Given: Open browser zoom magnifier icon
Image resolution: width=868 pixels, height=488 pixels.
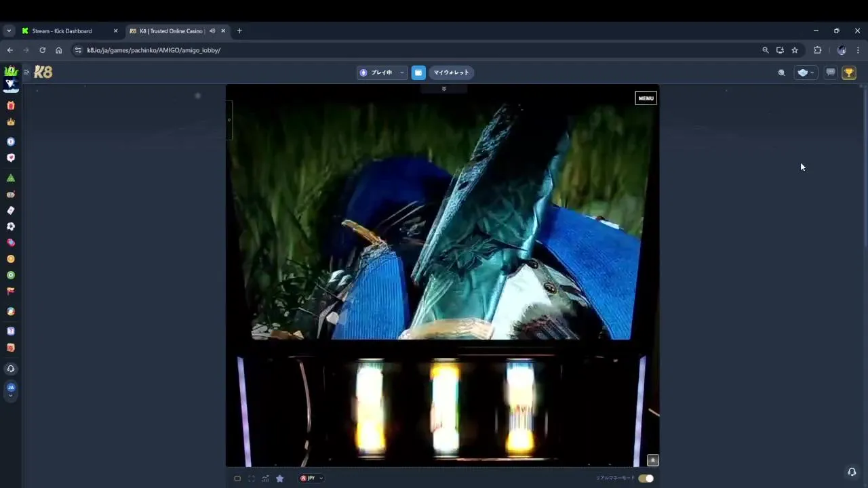Looking at the screenshot, I should coord(766,50).
